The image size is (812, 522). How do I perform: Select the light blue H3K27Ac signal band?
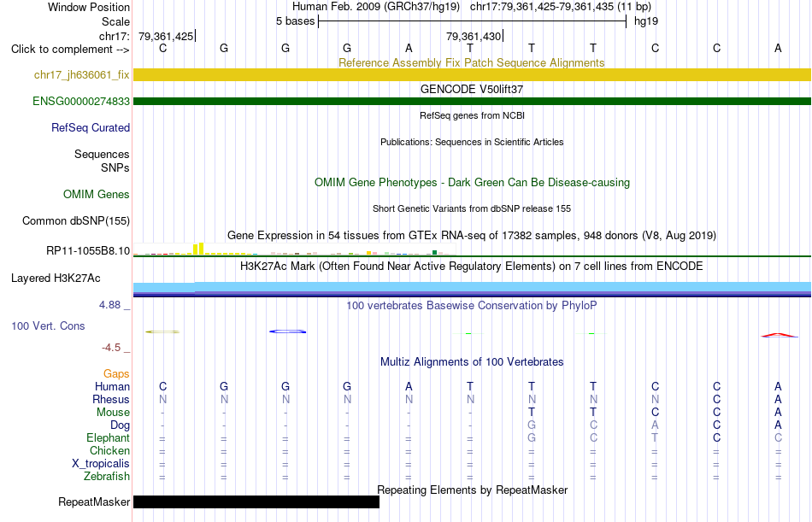[x=472, y=286]
